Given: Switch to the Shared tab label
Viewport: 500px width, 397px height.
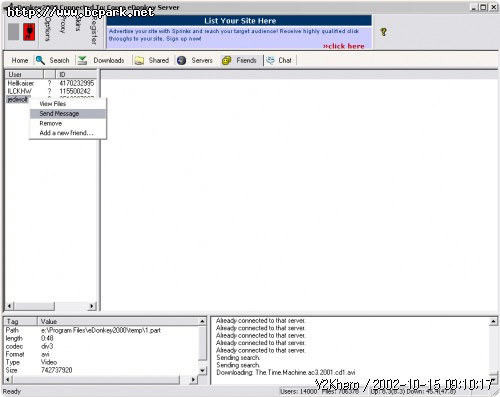Looking at the screenshot, I should pyautogui.click(x=159, y=60).
